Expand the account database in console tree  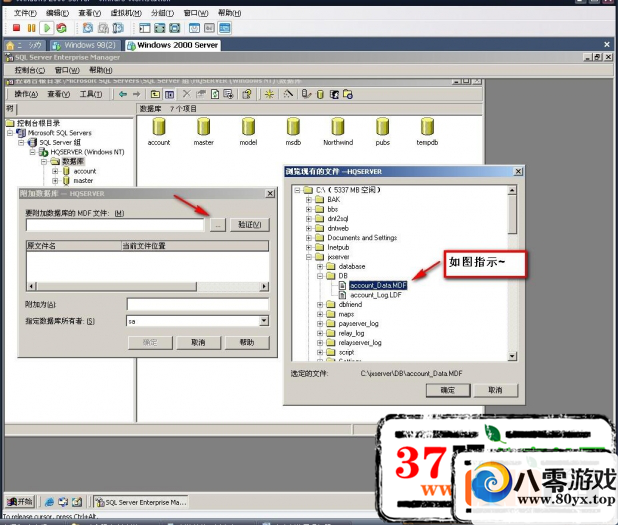(55, 171)
